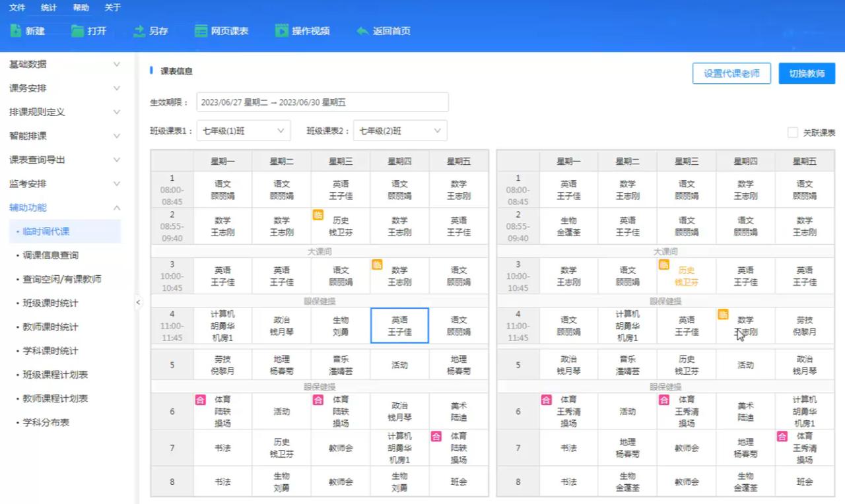Select 生物 金蓬荃 Monday period 2 cell in right table
This screenshot has height=504, width=845.
coord(568,226)
